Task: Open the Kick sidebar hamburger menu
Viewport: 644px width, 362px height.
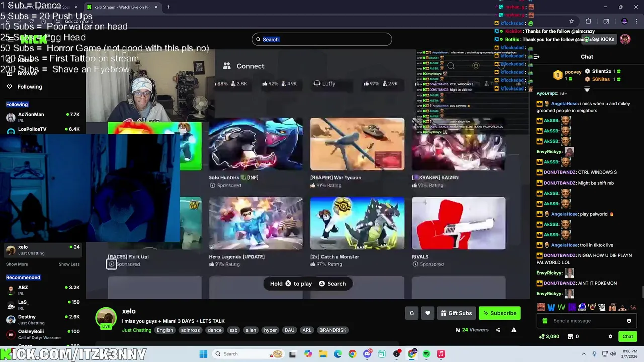Action: (10, 39)
